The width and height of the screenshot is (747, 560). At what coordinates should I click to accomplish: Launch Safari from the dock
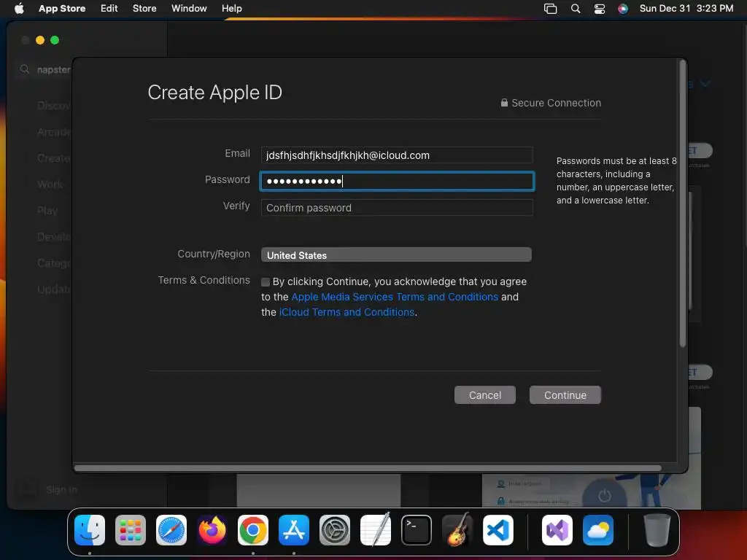tap(171, 530)
